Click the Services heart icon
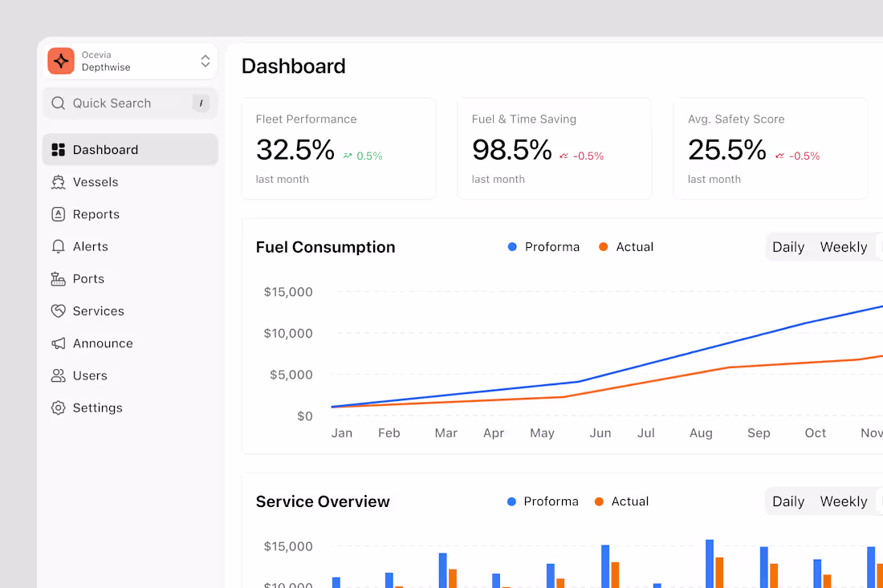 tap(58, 311)
